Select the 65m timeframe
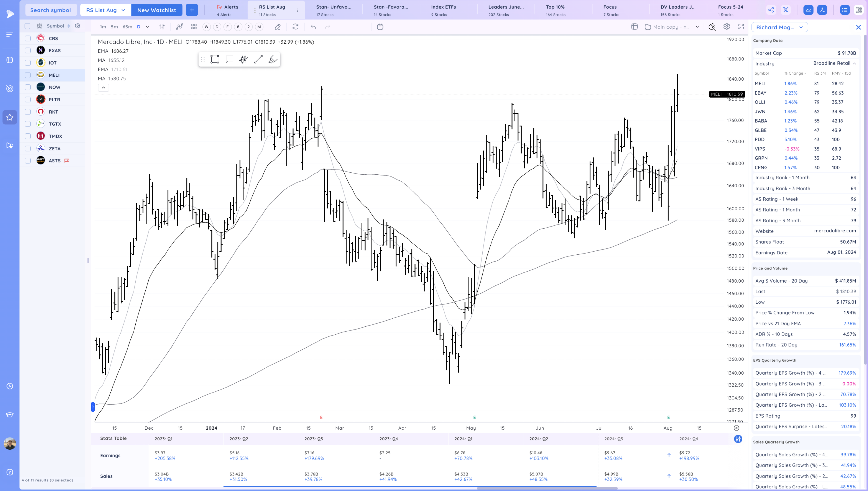The width and height of the screenshot is (868, 491). [127, 27]
